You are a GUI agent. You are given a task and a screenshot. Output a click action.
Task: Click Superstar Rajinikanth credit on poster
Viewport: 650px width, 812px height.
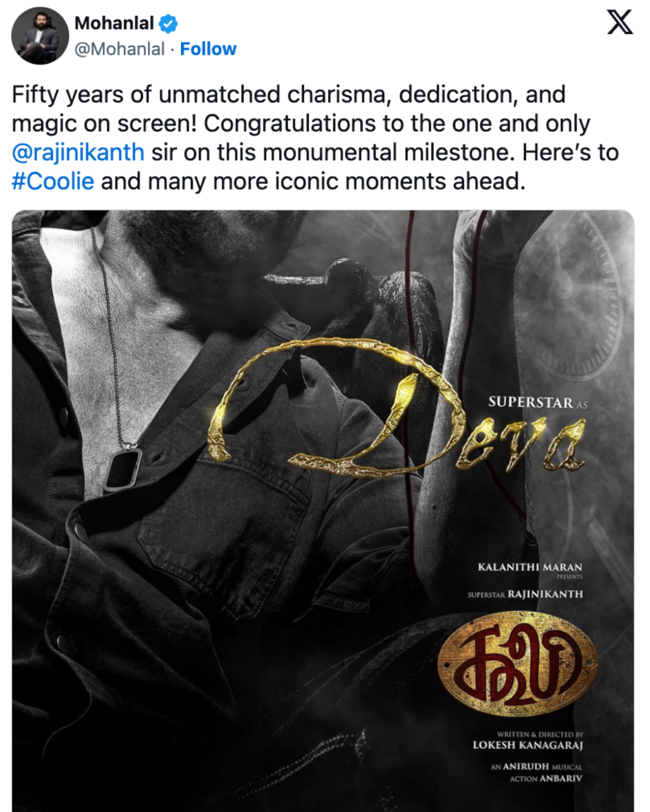525,594
